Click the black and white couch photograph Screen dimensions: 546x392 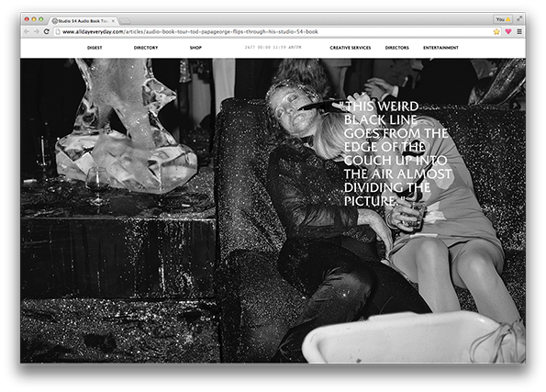(273, 210)
